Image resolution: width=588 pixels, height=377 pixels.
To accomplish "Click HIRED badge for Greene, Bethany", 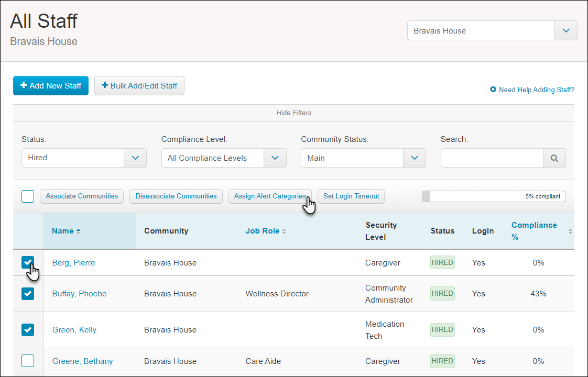I will 442,361.
